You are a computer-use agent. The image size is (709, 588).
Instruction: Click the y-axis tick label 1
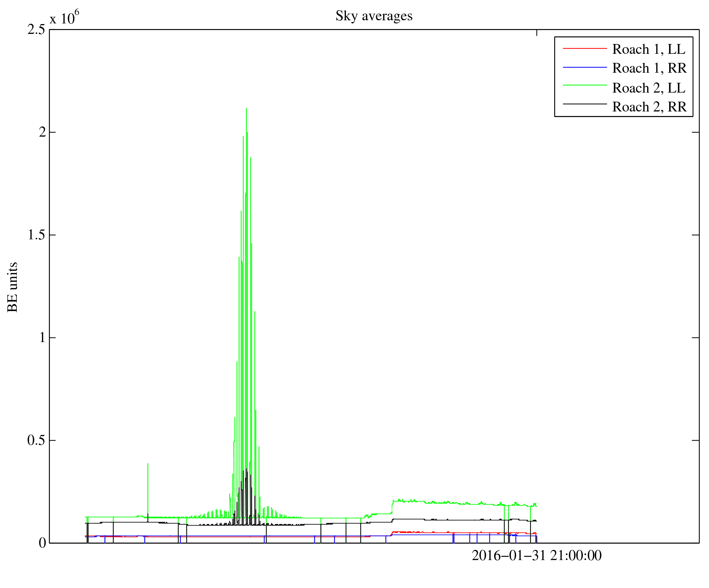tap(42, 338)
